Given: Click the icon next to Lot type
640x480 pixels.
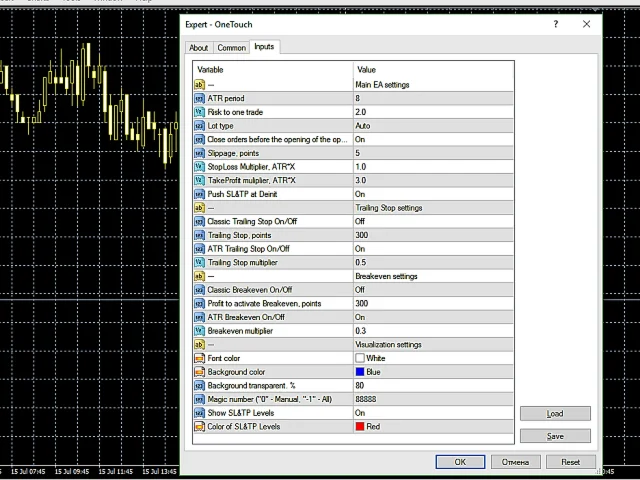Looking at the screenshot, I should [x=199, y=126].
